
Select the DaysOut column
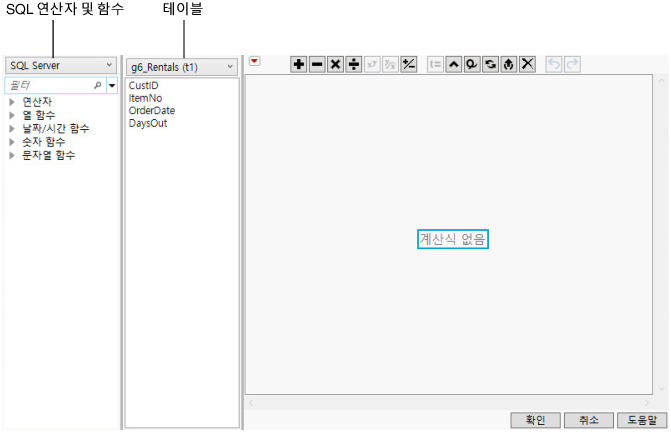pyautogui.click(x=148, y=123)
